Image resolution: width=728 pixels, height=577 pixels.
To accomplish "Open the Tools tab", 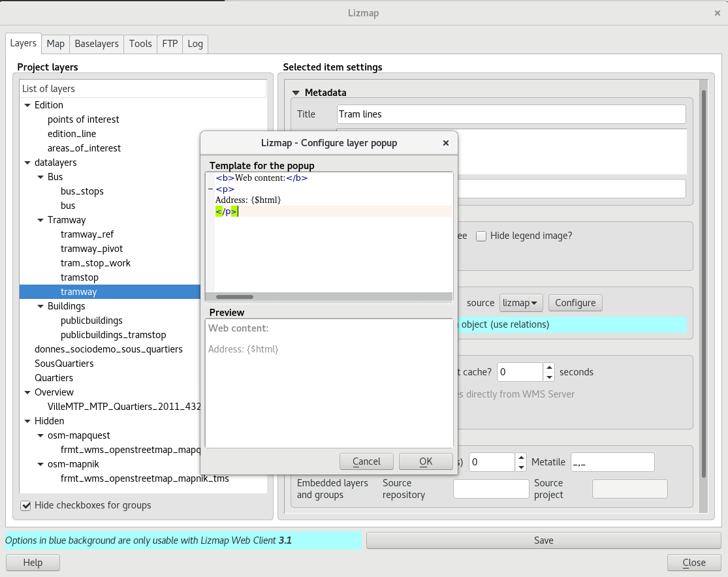I will coord(140,44).
